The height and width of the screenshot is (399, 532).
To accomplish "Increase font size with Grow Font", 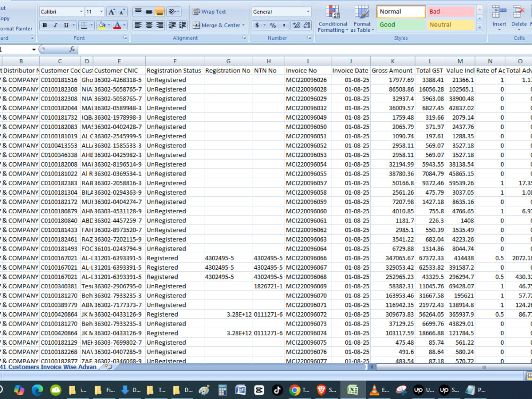I will (x=111, y=12).
